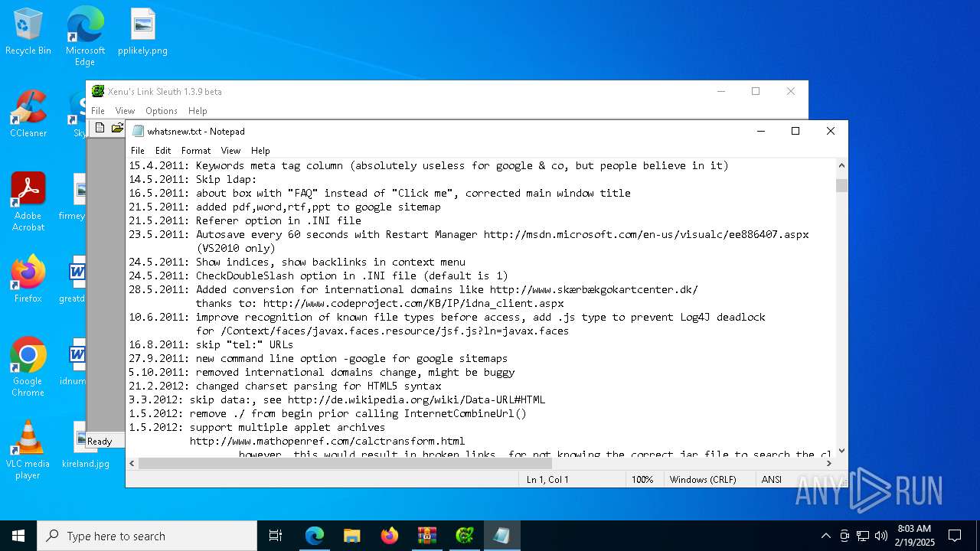Open the Xenu File menu
Image resolution: width=980 pixels, height=551 pixels.
98,111
